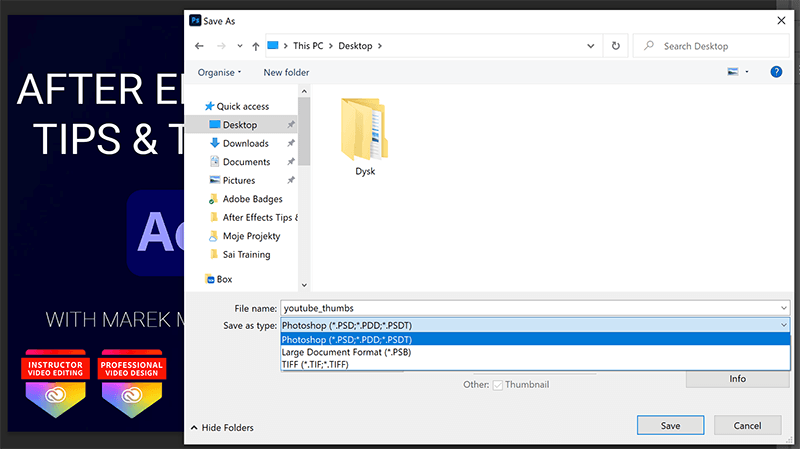Click Instructor Video Editing badge in Photoshop canvas

(x=56, y=384)
